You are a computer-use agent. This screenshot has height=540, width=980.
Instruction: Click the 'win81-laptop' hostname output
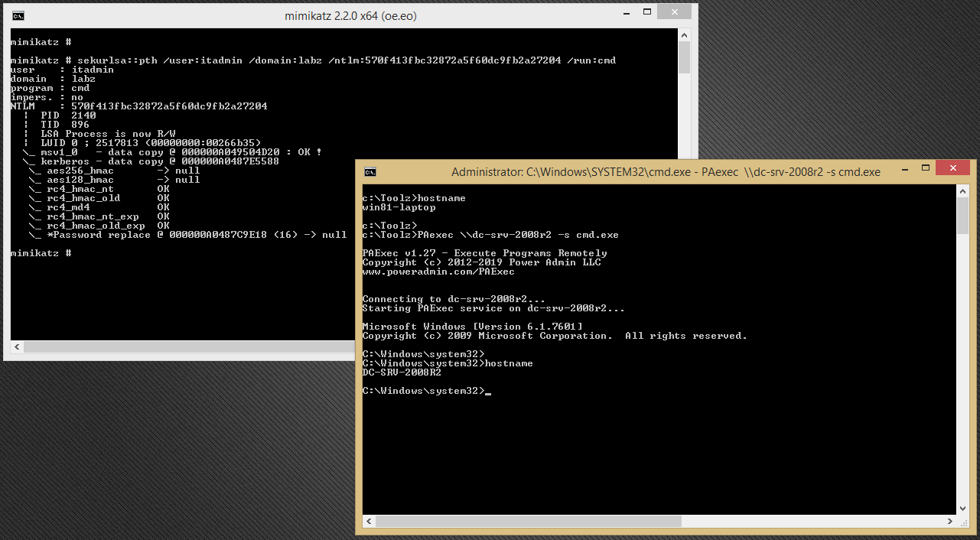coord(399,207)
